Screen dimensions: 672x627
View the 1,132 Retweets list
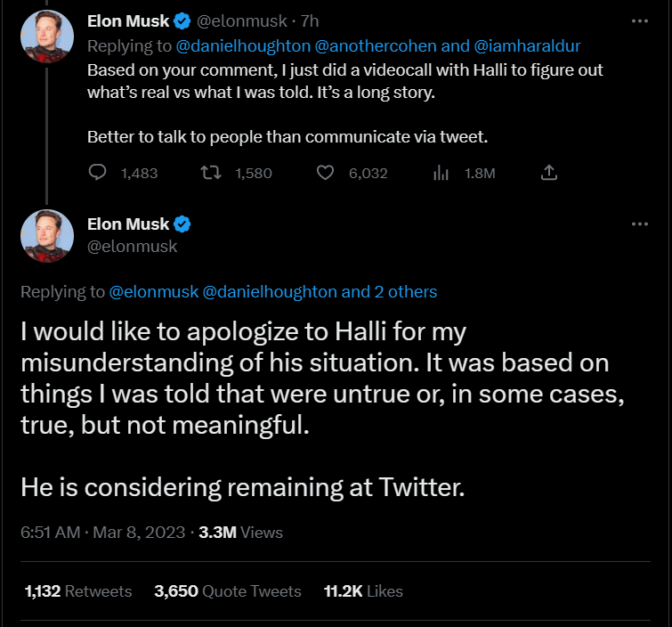click(78, 591)
